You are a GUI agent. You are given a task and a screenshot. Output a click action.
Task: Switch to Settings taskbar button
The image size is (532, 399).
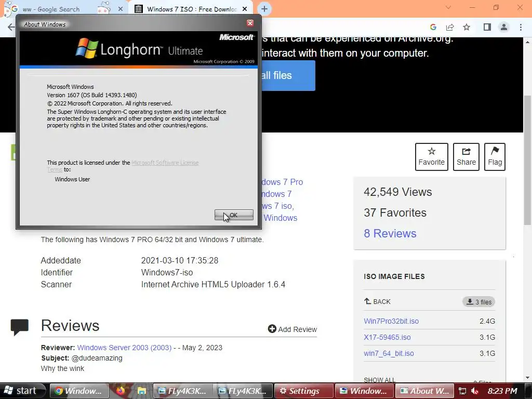tap(303, 391)
